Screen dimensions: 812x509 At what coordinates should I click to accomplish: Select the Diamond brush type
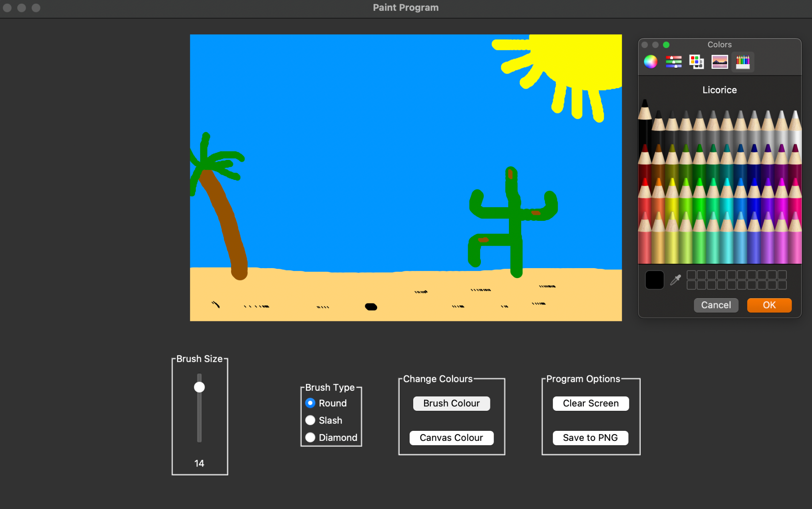point(310,438)
